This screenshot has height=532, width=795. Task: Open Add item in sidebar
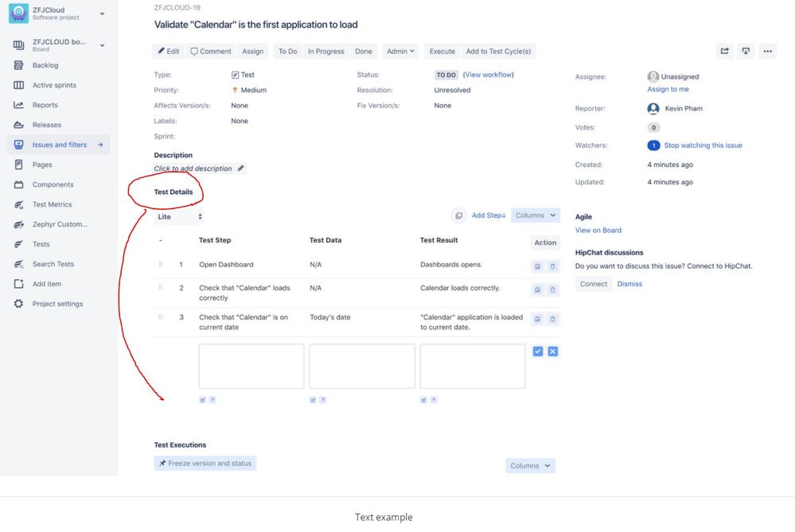pyautogui.click(x=47, y=284)
